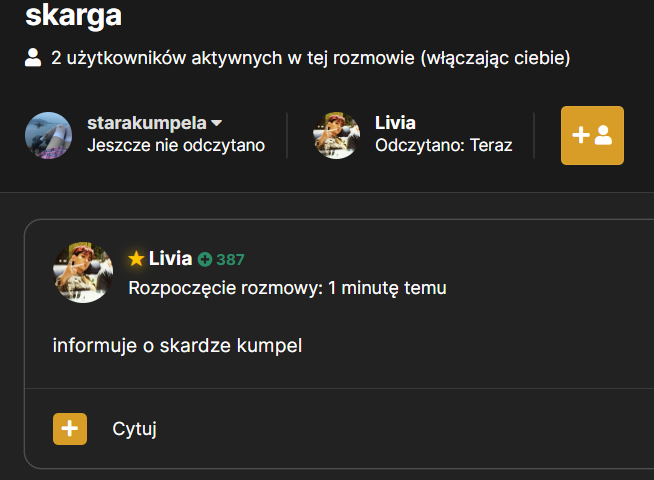Click the green reputation plus icon
This screenshot has width=654, height=480.
coord(204,259)
